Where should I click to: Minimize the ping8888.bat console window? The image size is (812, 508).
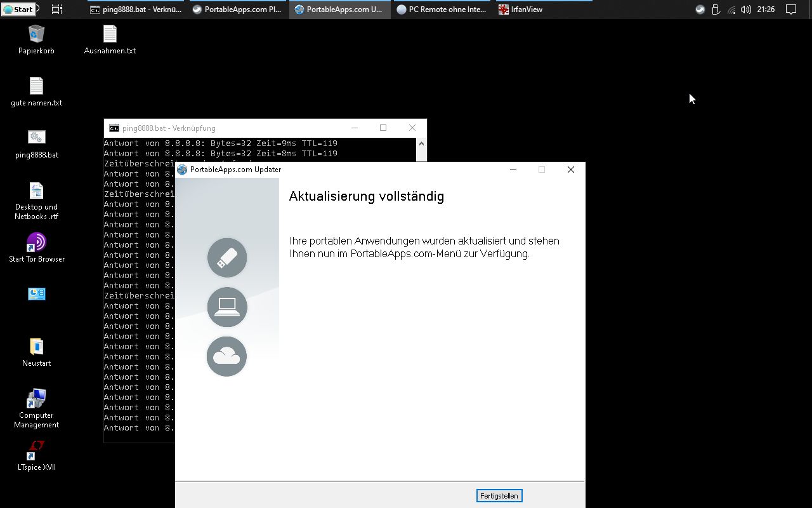(355, 128)
